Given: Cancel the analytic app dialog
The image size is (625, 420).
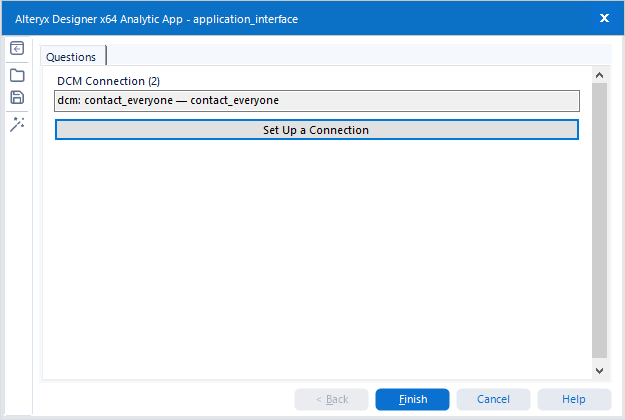Looking at the screenshot, I should pyautogui.click(x=493, y=399).
